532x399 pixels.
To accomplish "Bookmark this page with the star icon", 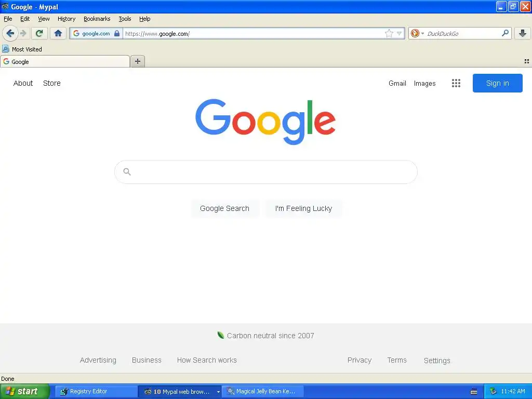I will (389, 33).
